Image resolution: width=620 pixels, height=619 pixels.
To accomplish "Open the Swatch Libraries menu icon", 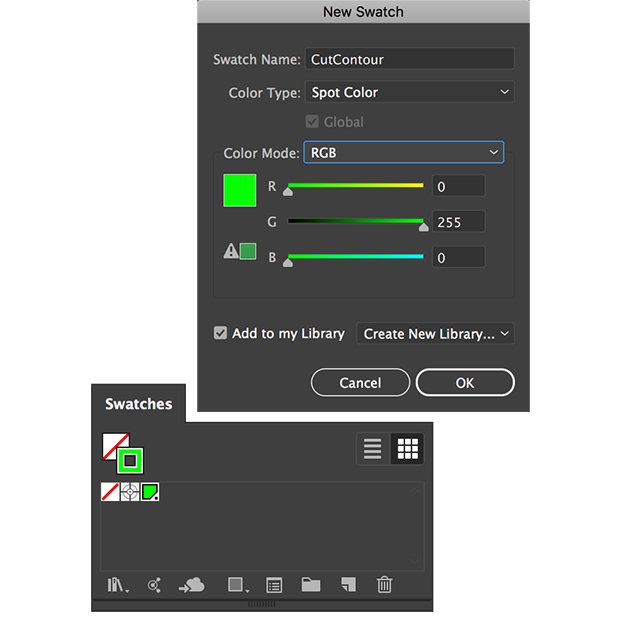I will click(x=118, y=585).
